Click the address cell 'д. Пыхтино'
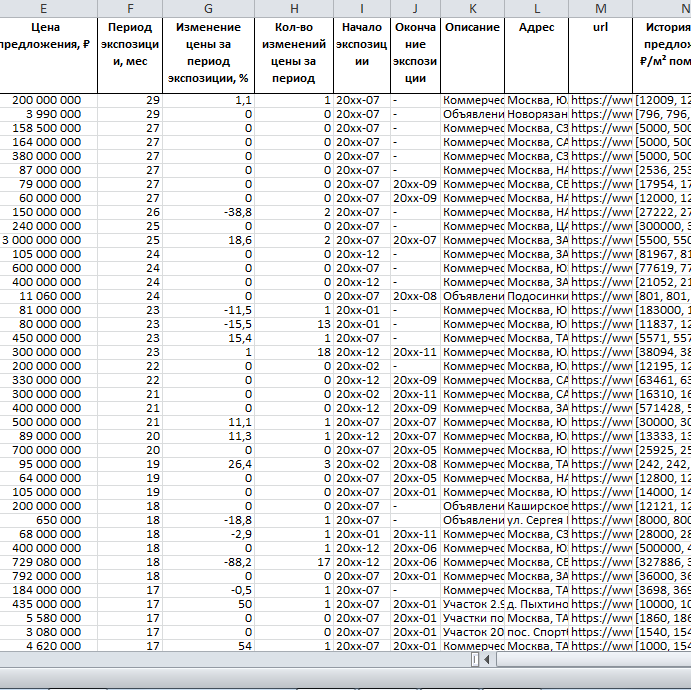691x690 pixels. pos(536,604)
